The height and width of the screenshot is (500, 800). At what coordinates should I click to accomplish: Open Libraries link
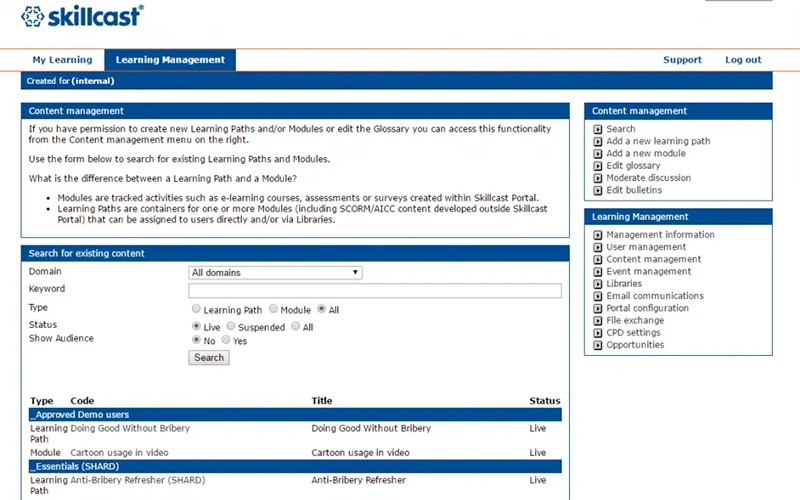click(623, 283)
